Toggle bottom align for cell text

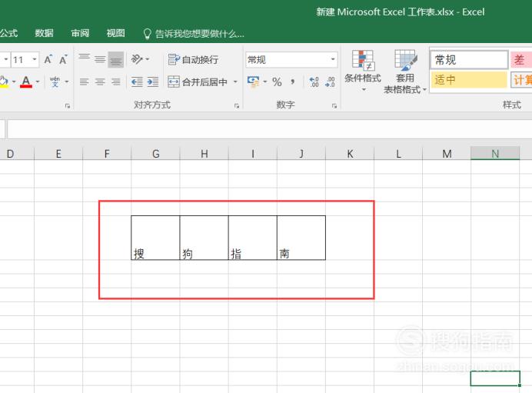[115, 60]
